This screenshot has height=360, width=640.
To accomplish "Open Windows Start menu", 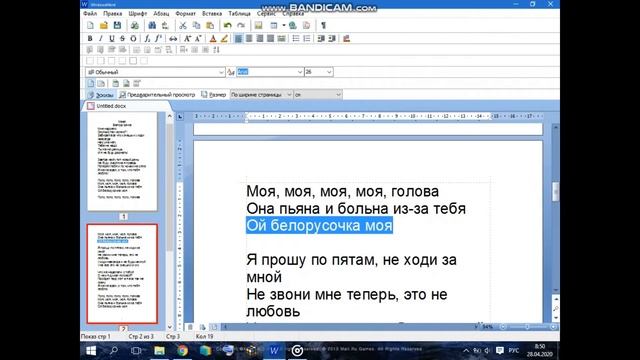I will (x=91, y=351).
